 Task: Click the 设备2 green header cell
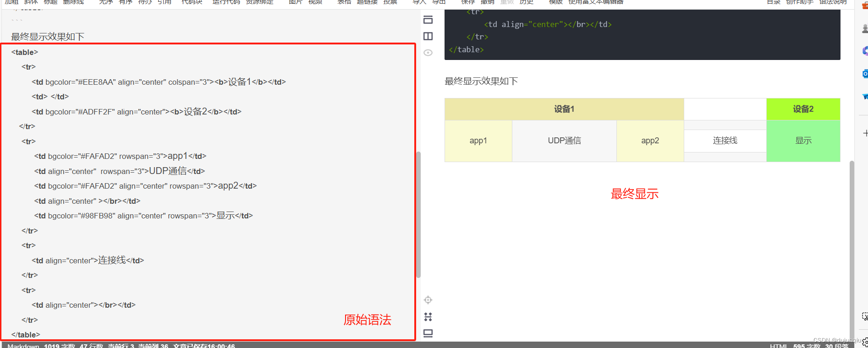click(x=803, y=109)
